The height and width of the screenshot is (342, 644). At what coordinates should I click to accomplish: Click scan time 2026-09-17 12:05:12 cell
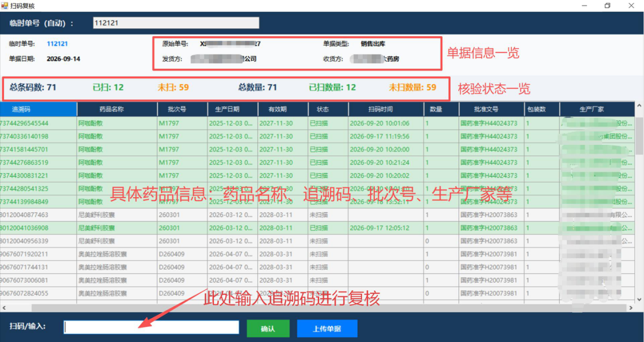386,228
